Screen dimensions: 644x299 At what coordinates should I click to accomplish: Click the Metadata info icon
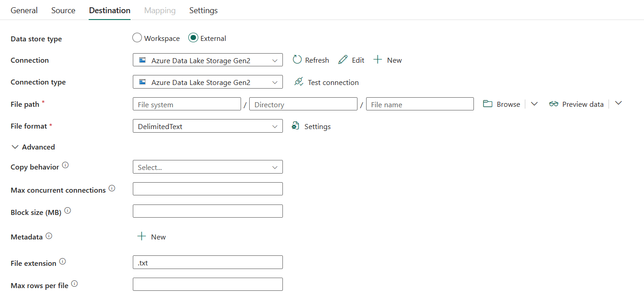point(49,236)
